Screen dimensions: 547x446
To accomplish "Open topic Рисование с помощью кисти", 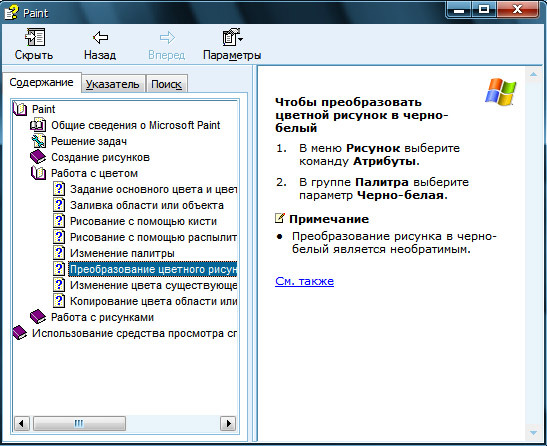I will (143, 221).
